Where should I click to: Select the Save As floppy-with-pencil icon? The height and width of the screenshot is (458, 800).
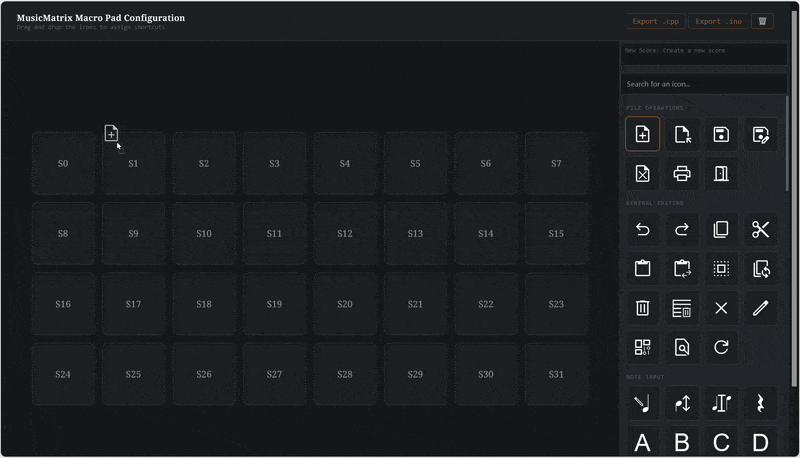(x=761, y=134)
